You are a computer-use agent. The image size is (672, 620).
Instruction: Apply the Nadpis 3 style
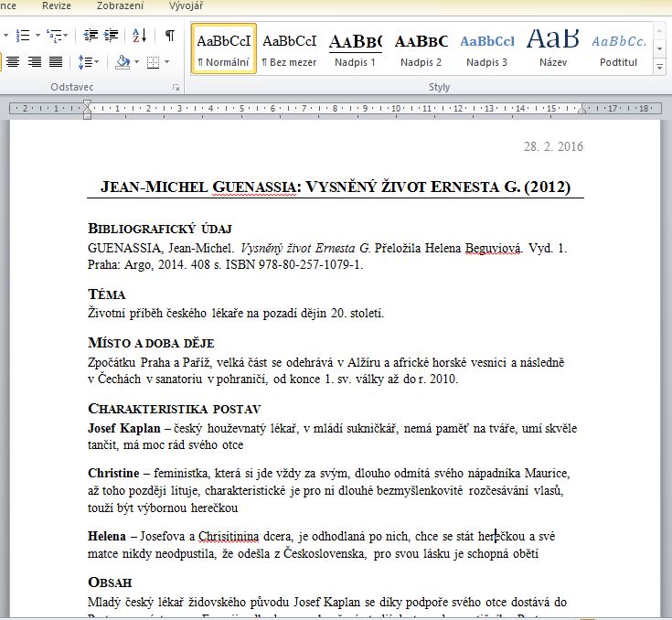point(486,48)
